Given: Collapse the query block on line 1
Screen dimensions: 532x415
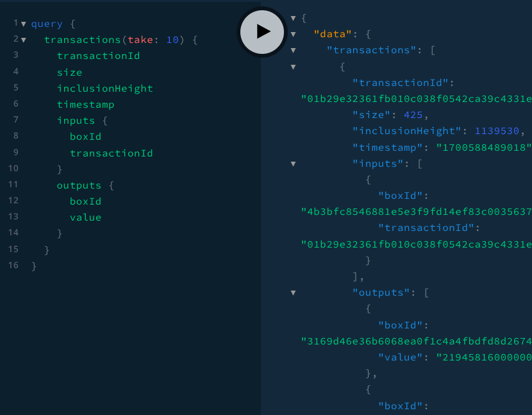Looking at the screenshot, I should [24, 24].
